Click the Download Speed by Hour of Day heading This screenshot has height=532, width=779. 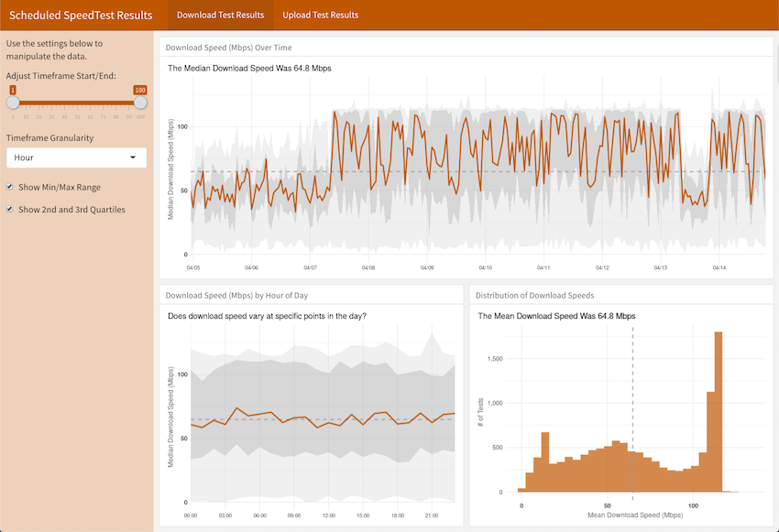pos(236,295)
